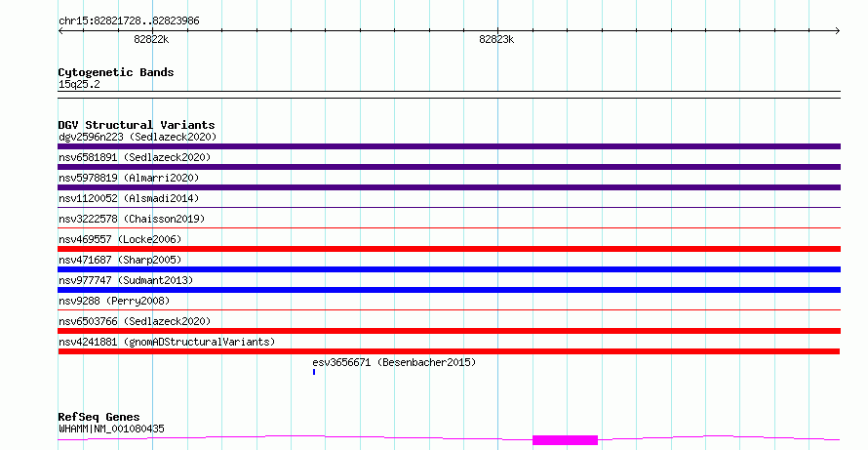Open variant label nsv4241881 (gnomADStructuralVariants)
The image size is (868, 450).
167,342
